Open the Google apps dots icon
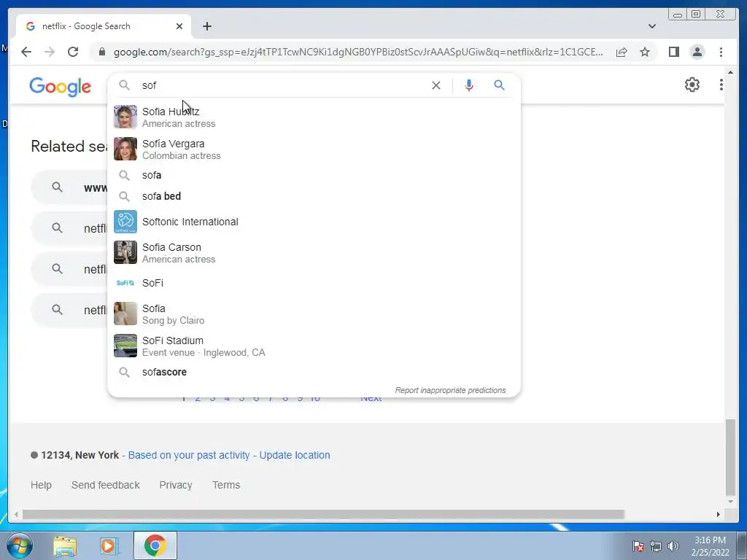The height and width of the screenshot is (560, 747). click(x=721, y=85)
